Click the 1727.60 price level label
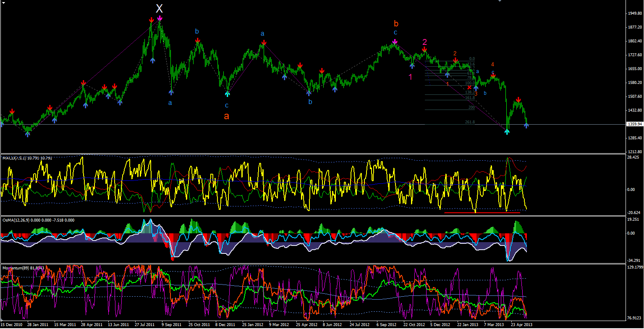This screenshot has height=329, width=644. pos(634,55)
